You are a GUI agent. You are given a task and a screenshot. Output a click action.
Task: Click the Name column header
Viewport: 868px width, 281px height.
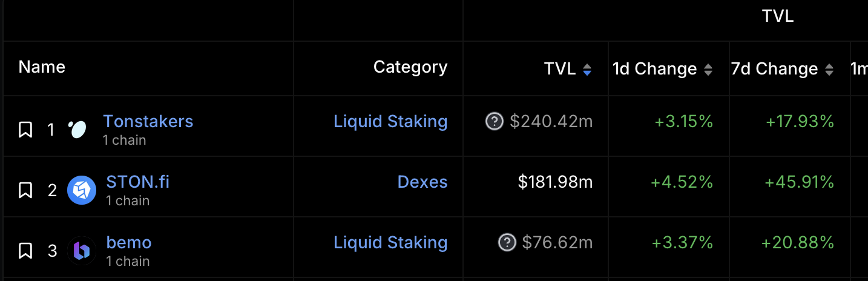(x=42, y=67)
